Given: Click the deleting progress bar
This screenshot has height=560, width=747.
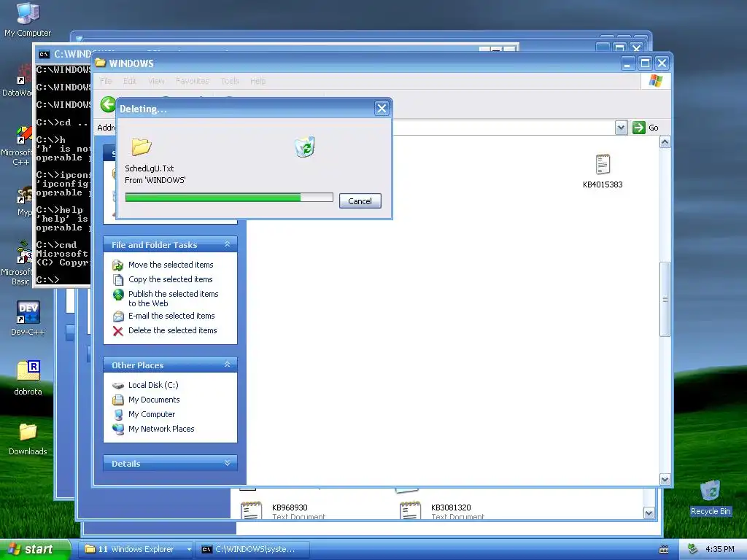Looking at the screenshot, I should tap(229, 197).
